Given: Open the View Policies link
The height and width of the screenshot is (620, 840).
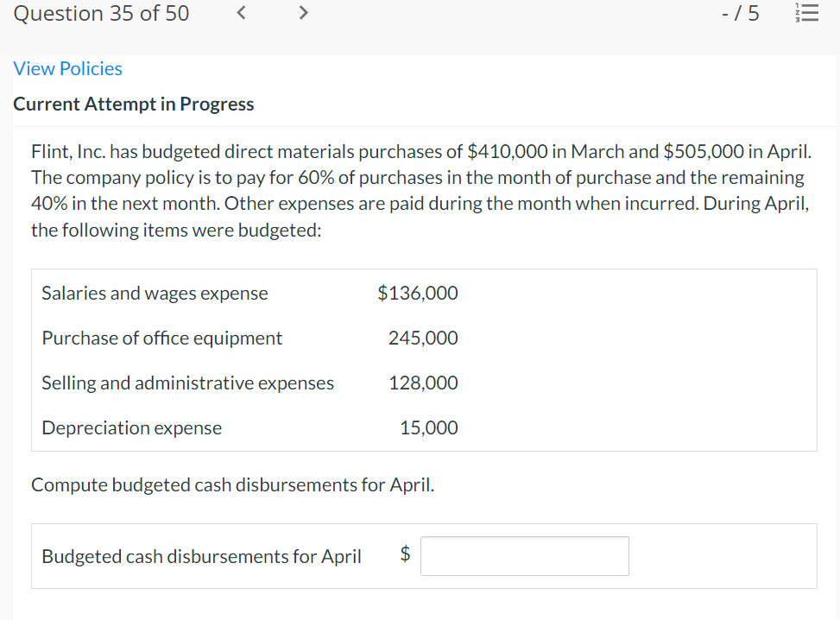Looking at the screenshot, I should coord(68,68).
